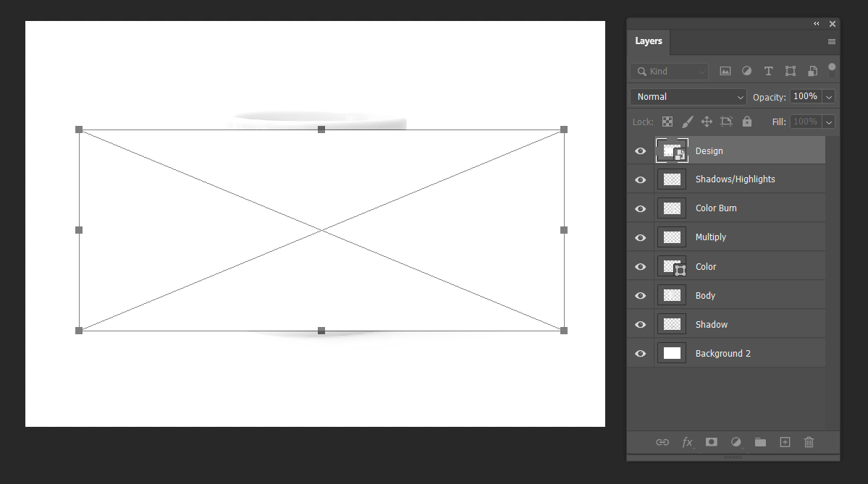Expand the Opacity slider arrow
868x484 pixels.
[x=829, y=97]
